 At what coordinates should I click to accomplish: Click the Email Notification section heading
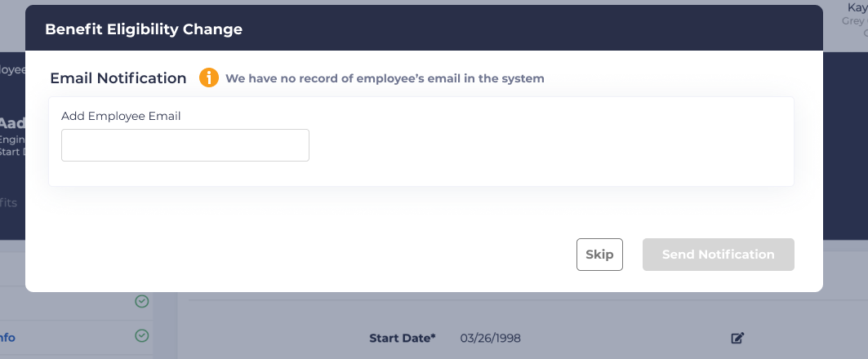[x=118, y=78]
